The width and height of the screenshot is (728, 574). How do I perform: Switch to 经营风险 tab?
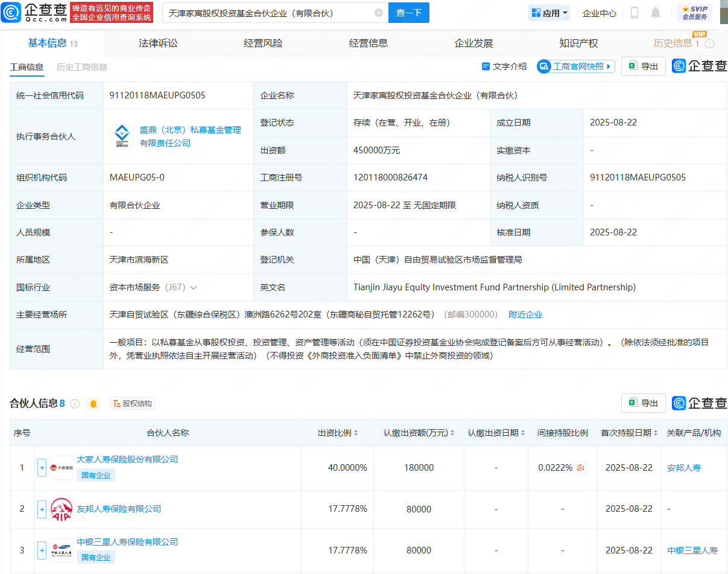click(263, 43)
